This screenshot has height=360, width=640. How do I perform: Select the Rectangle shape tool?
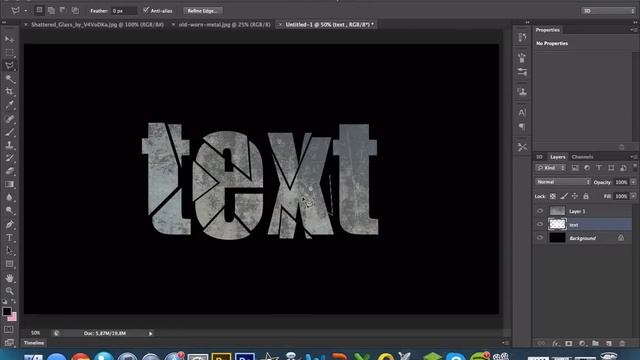9,264
